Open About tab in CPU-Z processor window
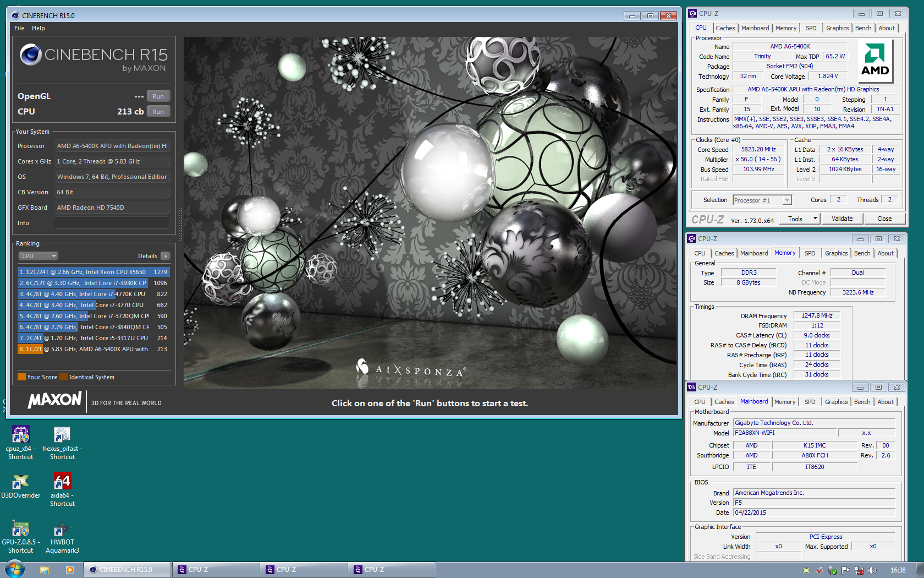The width and height of the screenshot is (924, 578). pyautogui.click(x=887, y=28)
